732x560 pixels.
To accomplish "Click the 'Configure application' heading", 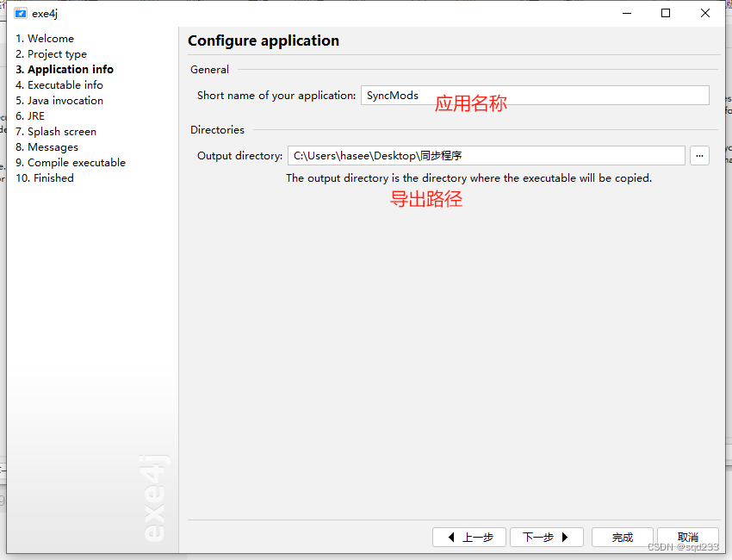I will pyautogui.click(x=264, y=40).
